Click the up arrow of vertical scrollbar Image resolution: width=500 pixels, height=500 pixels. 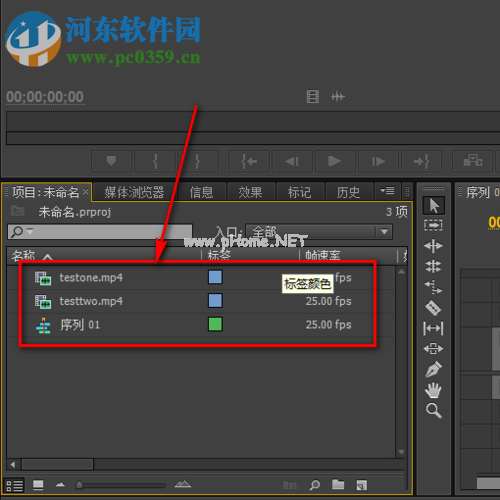401,272
